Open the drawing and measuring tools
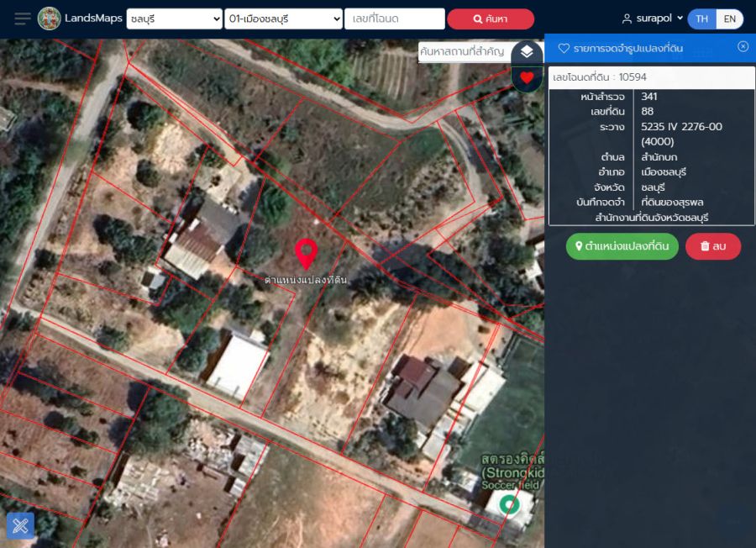The image size is (756, 548). (20, 526)
